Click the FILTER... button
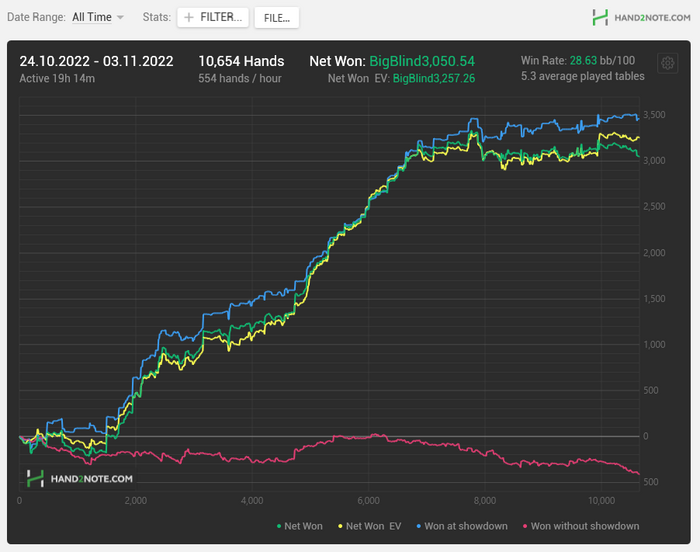The width and height of the screenshot is (700, 552). (212, 17)
